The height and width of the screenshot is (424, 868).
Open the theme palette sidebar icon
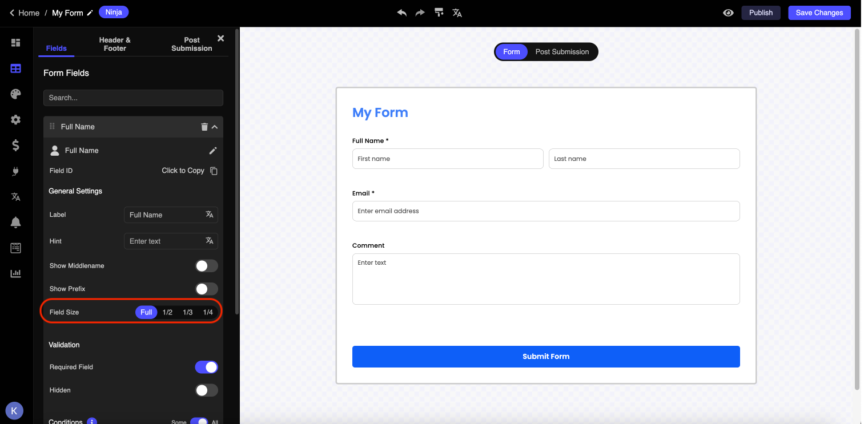15,94
